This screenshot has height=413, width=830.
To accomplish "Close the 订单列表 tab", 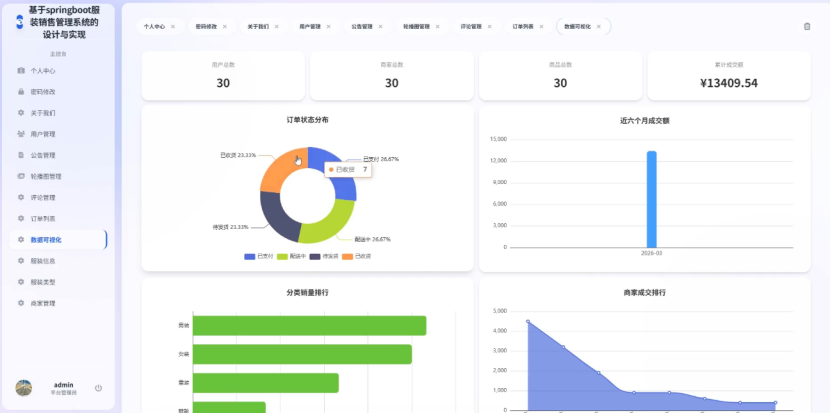I will (541, 26).
